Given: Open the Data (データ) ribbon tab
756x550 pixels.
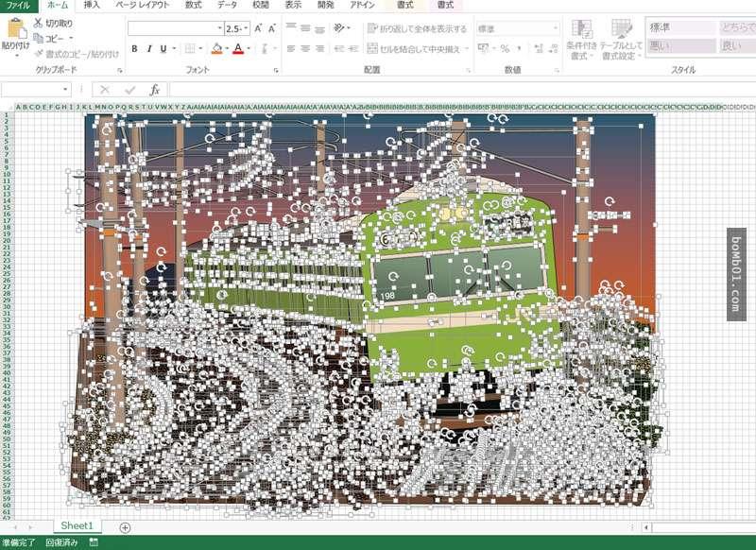Looking at the screenshot, I should tap(227, 5).
